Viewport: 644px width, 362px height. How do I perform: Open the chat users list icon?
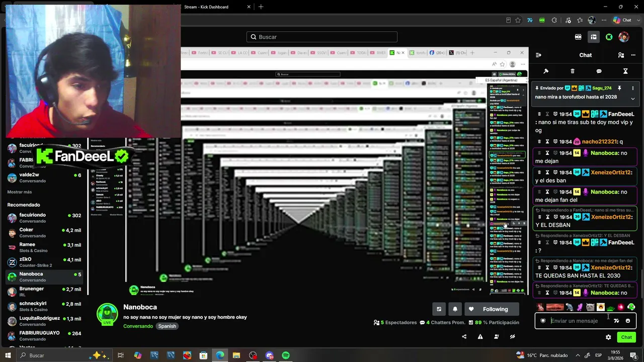tap(621, 55)
